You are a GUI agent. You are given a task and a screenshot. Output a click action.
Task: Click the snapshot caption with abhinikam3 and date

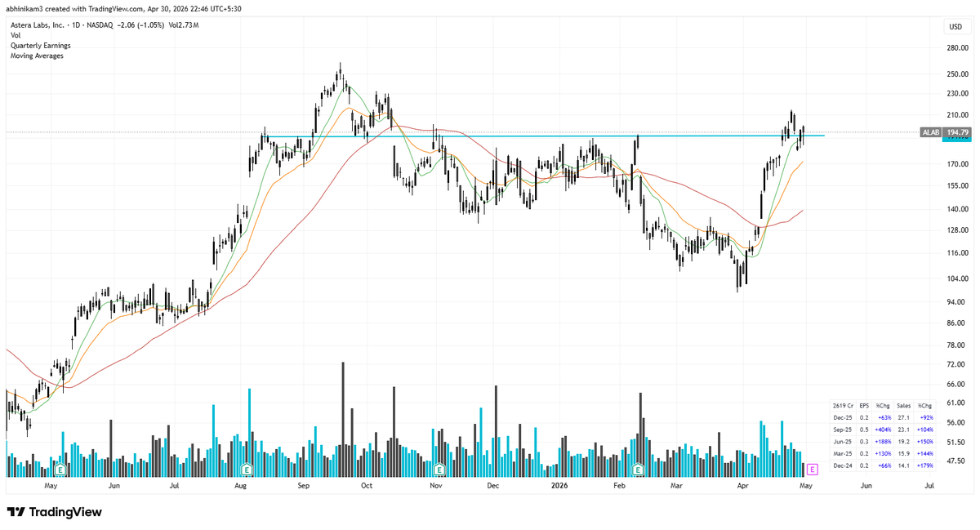(x=124, y=9)
